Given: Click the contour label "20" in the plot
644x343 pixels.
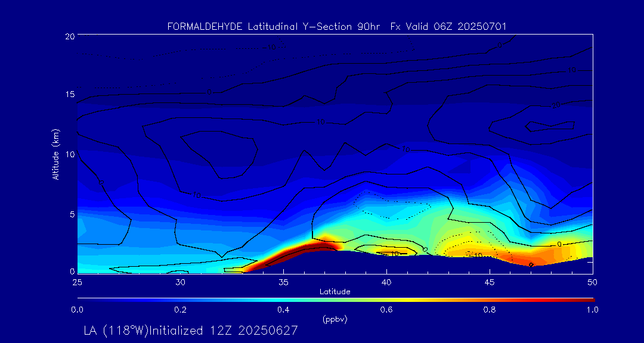Looking at the screenshot, I should coord(556,105).
